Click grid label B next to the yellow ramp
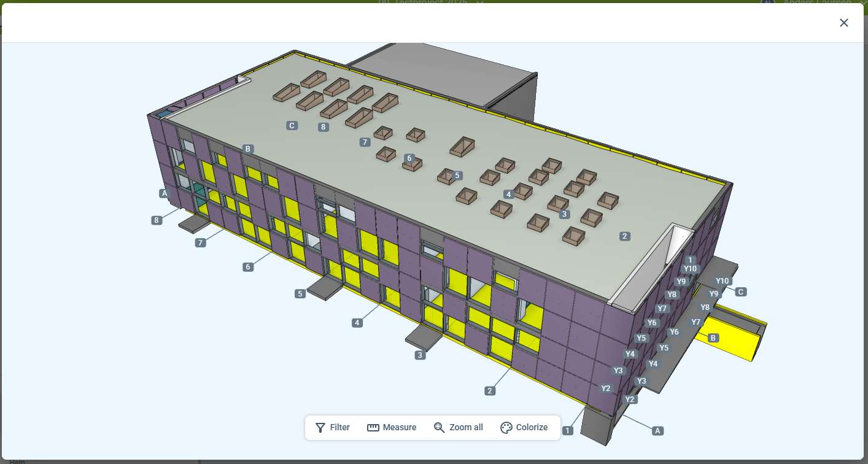The width and height of the screenshot is (868, 464). click(x=713, y=338)
